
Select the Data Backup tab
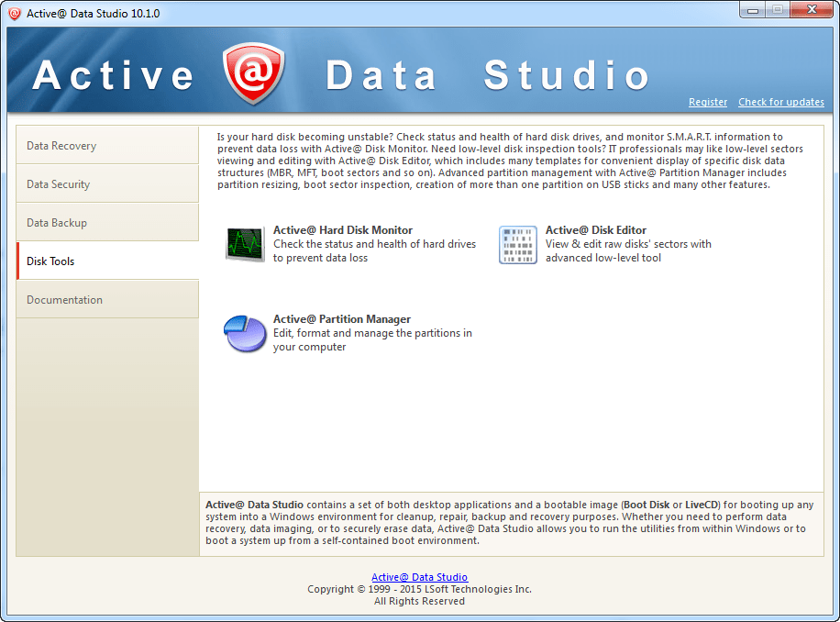point(107,222)
